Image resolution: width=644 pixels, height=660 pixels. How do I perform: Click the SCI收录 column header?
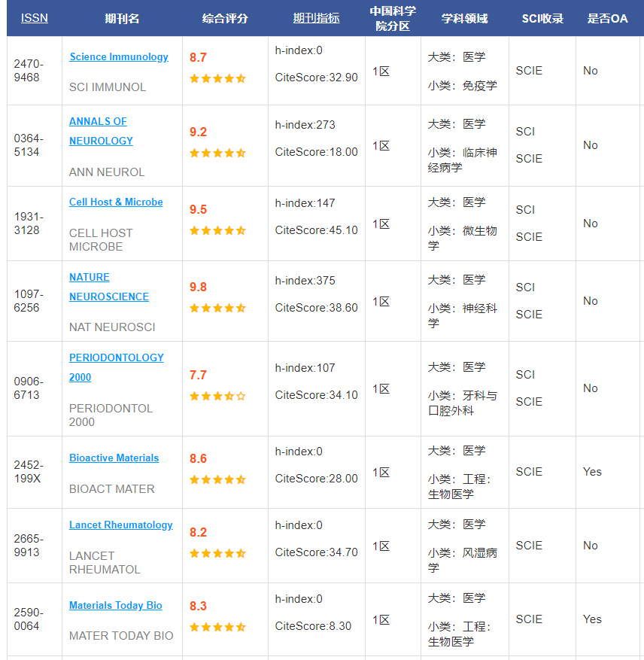[x=542, y=18]
